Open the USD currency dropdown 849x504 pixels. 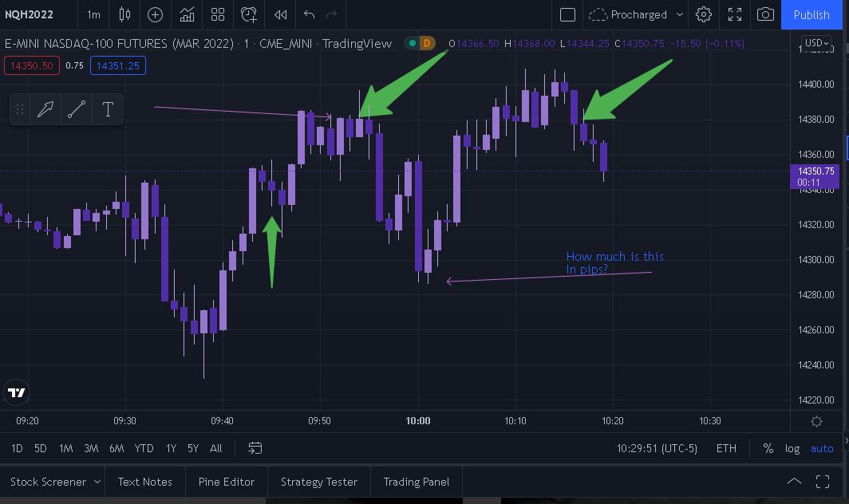(x=816, y=43)
